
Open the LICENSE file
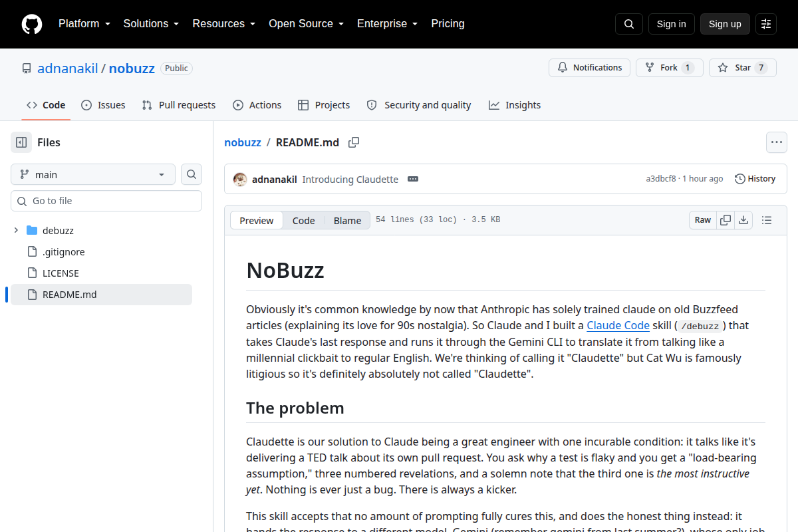click(x=61, y=273)
